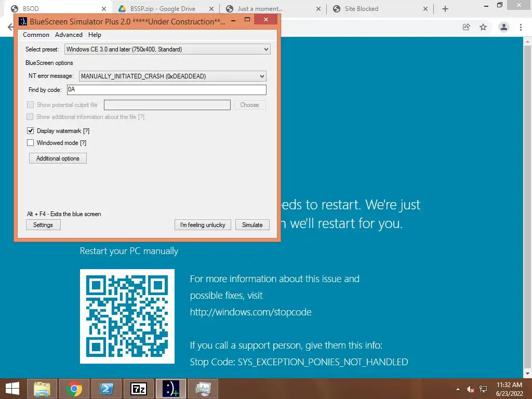Viewport: 532px width, 399px height.
Task: Click the muted volume tray icon
Action: coord(470,389)
